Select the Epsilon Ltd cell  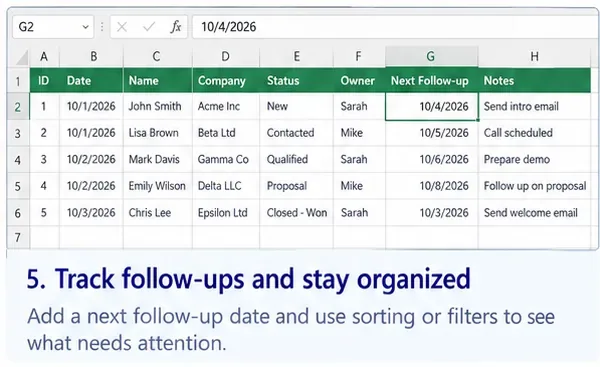tap(226, 212)
